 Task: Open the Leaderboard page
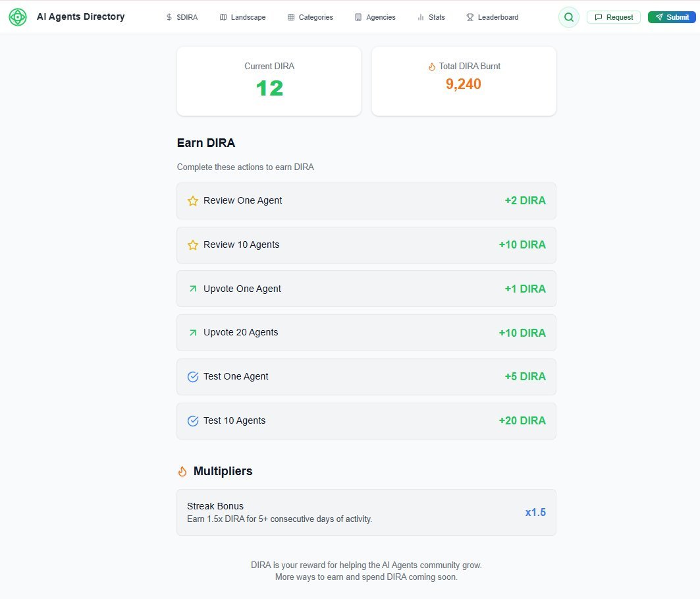[x=492, y=17]
